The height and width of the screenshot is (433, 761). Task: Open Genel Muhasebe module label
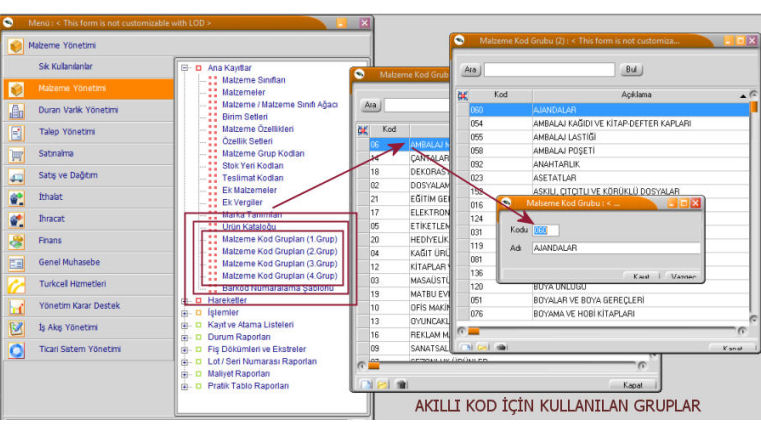coord(69,262)
